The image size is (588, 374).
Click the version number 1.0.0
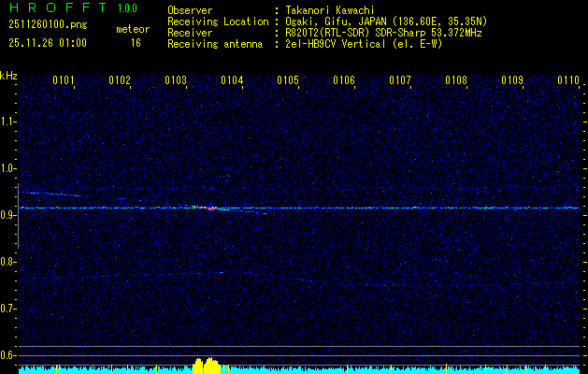coord(127,8)
